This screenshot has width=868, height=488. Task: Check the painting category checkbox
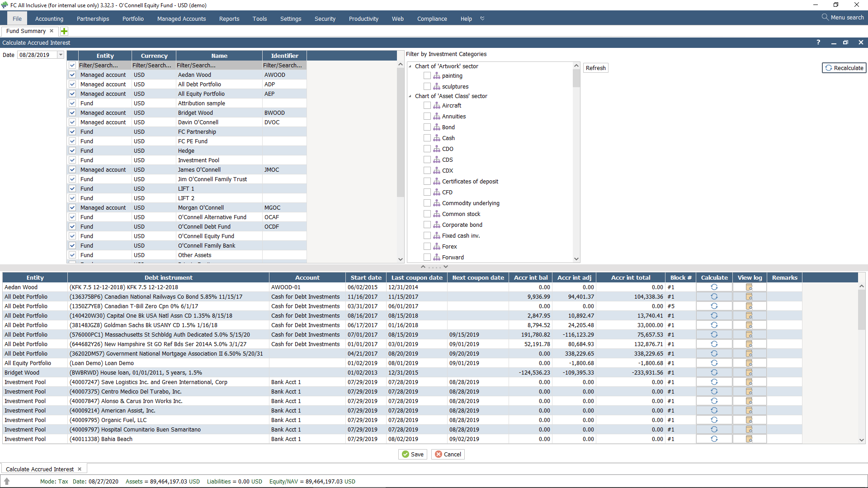coord(427,76)
